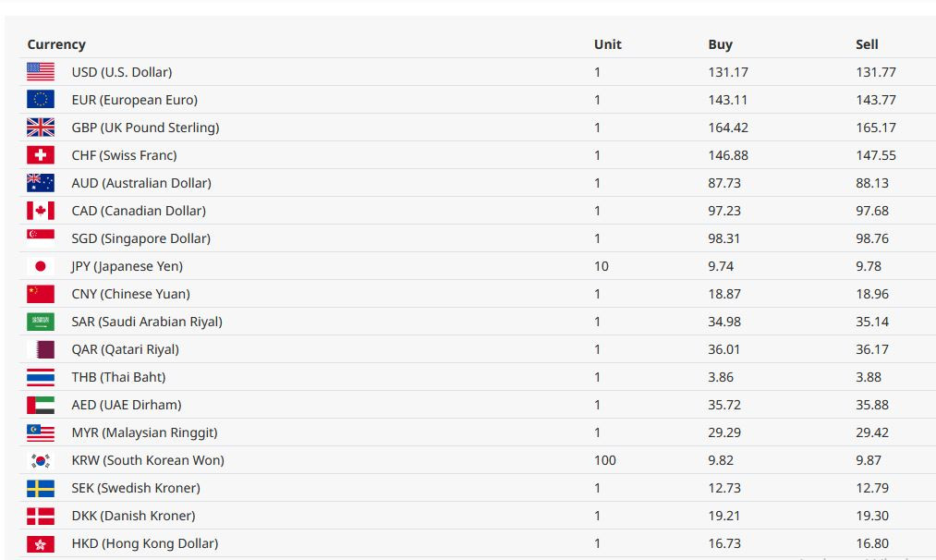Click the European Union flag icon
Screen dimensions: 936x560
coord(41,99)
